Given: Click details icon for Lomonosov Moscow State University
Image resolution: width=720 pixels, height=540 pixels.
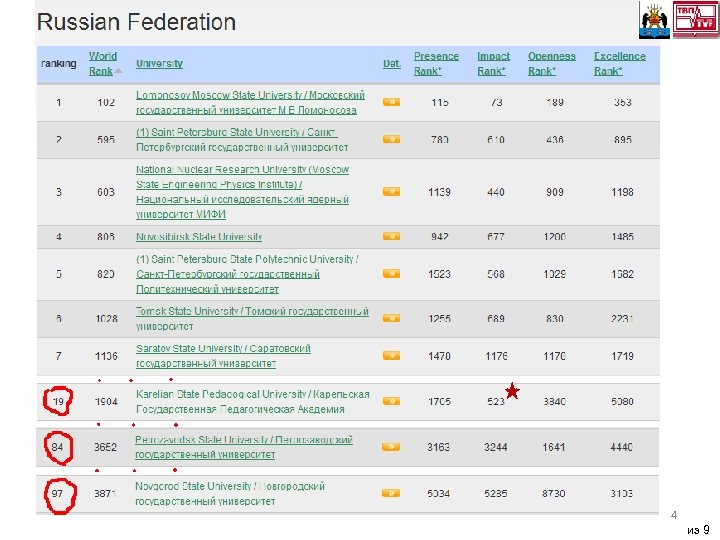Looking at the screenshot, I should pyautogui.click(x=391, y=102).
